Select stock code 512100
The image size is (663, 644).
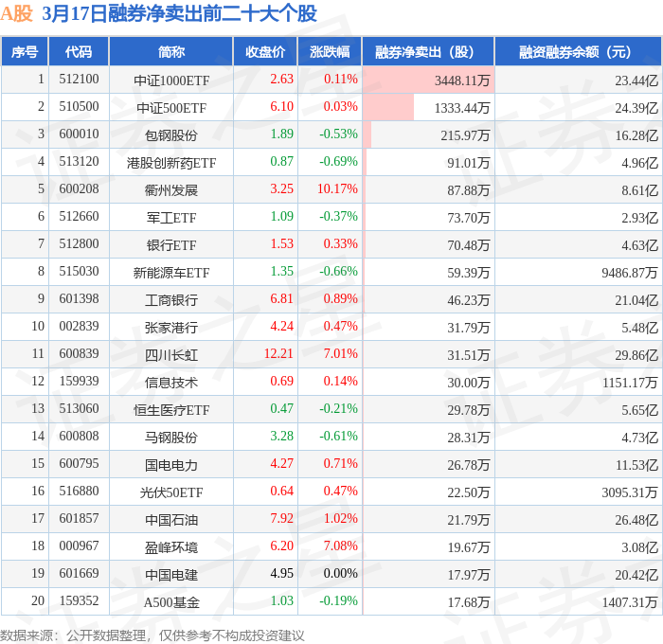pyautogui.click(x=79, y=79)
